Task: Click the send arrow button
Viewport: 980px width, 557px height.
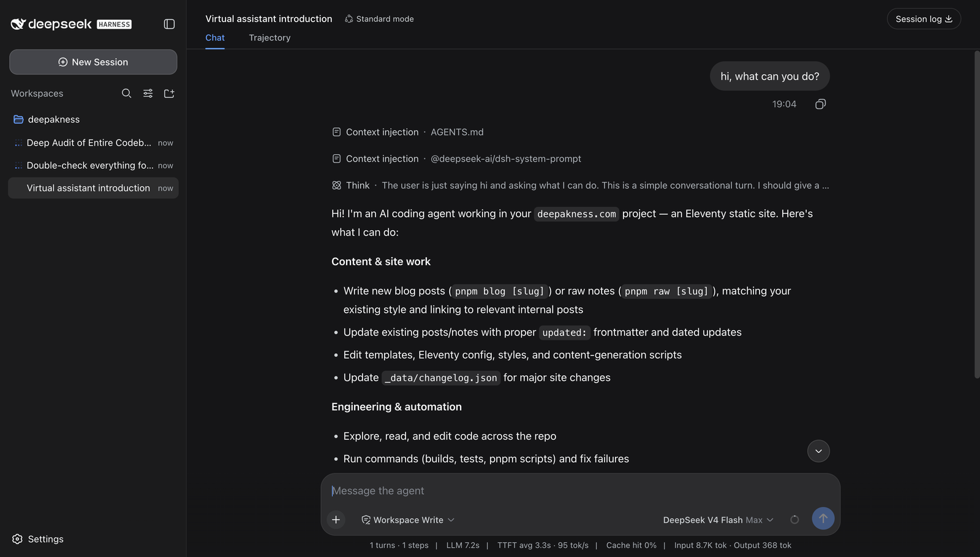Action: pos(823,518)
